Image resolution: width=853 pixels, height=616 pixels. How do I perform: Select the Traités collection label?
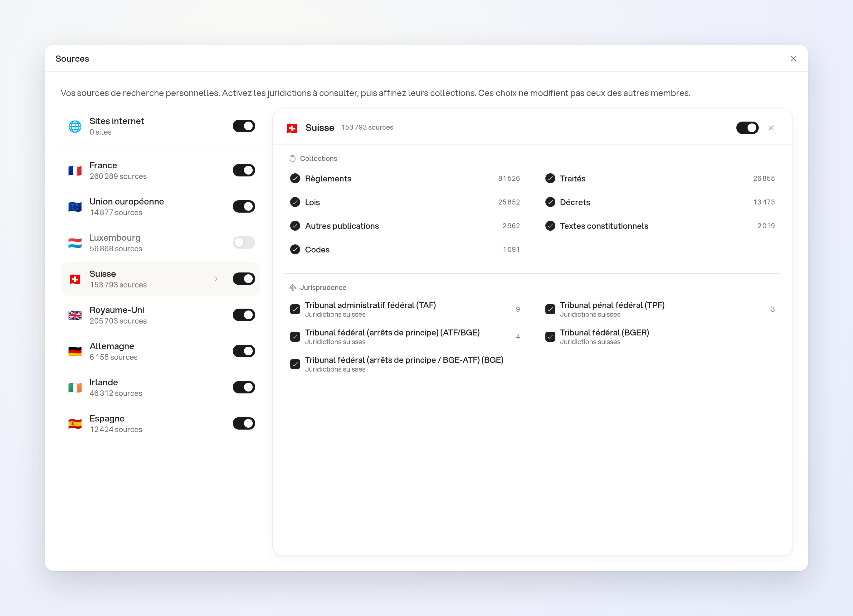[x=573, y=179]
